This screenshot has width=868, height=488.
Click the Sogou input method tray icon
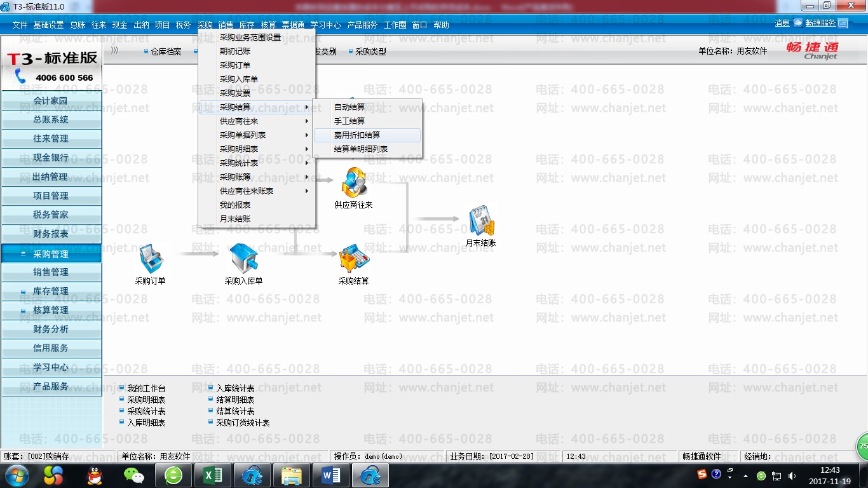tap(702, 474)
